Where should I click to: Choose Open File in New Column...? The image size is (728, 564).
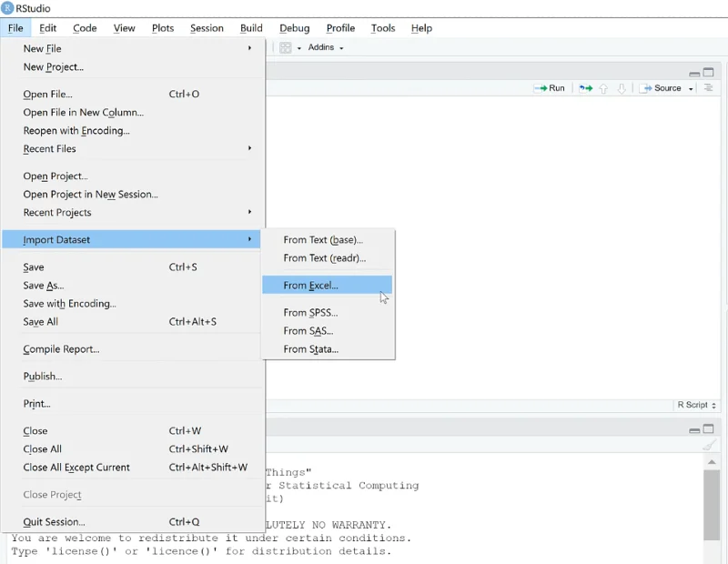pos(131,112)
